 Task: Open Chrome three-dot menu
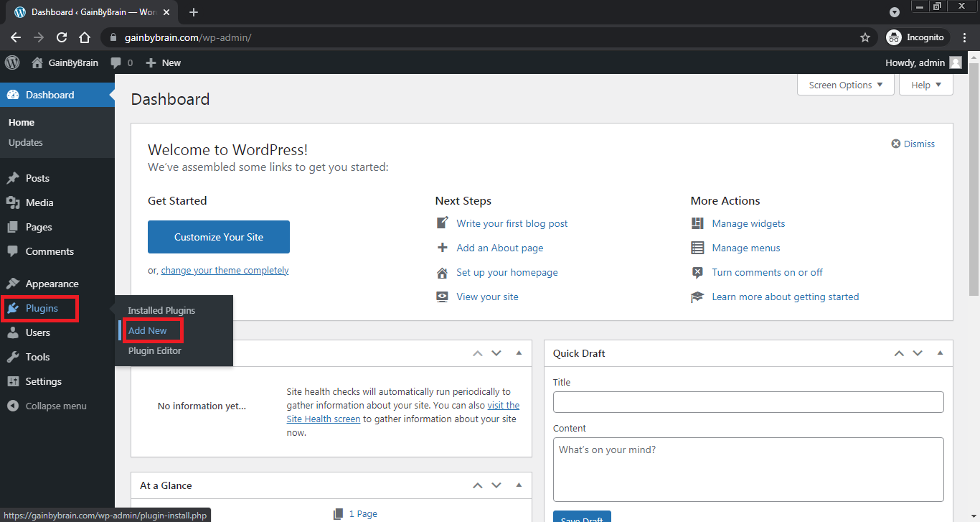[966, 37]
